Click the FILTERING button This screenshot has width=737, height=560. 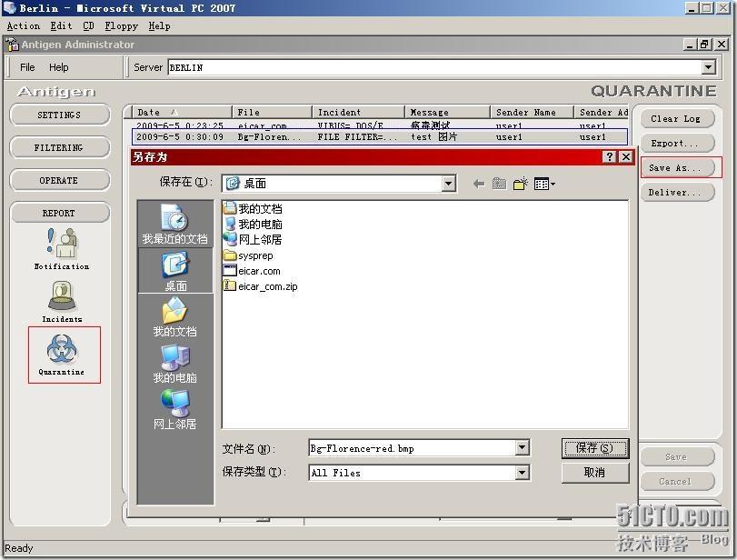(x=59, y=147)
